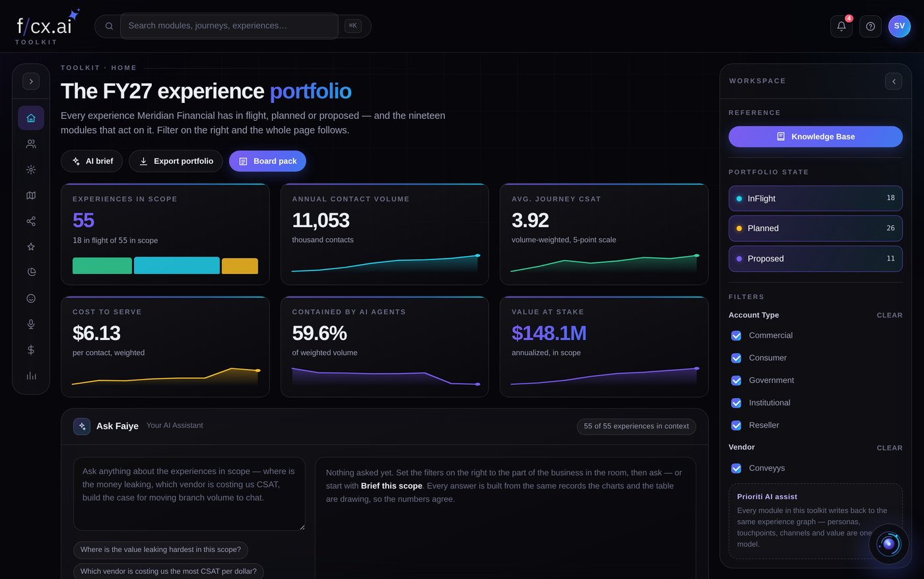This screenshot has width=924, height=579.
Task: Select the star sidebar icon
Action: click(x=31, y=247)
